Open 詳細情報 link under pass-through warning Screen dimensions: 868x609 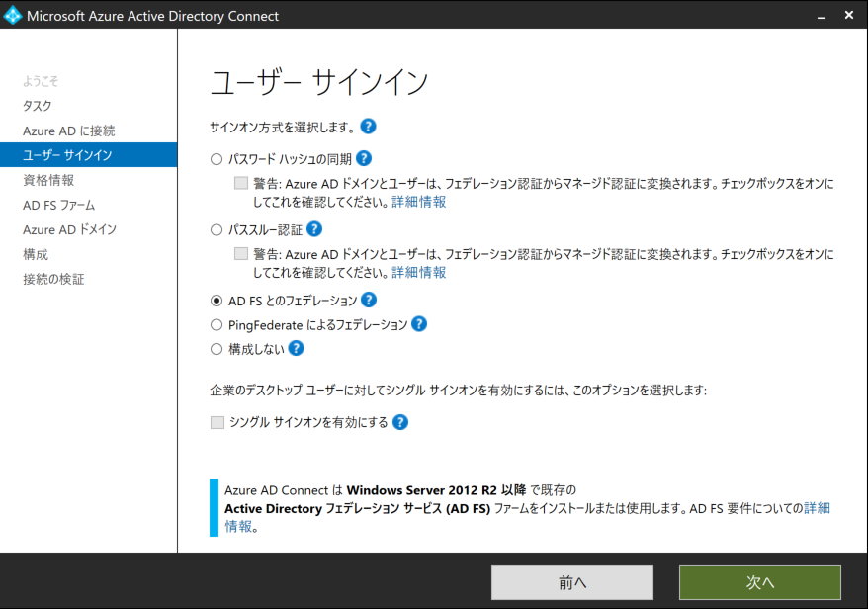coord(418,273)
